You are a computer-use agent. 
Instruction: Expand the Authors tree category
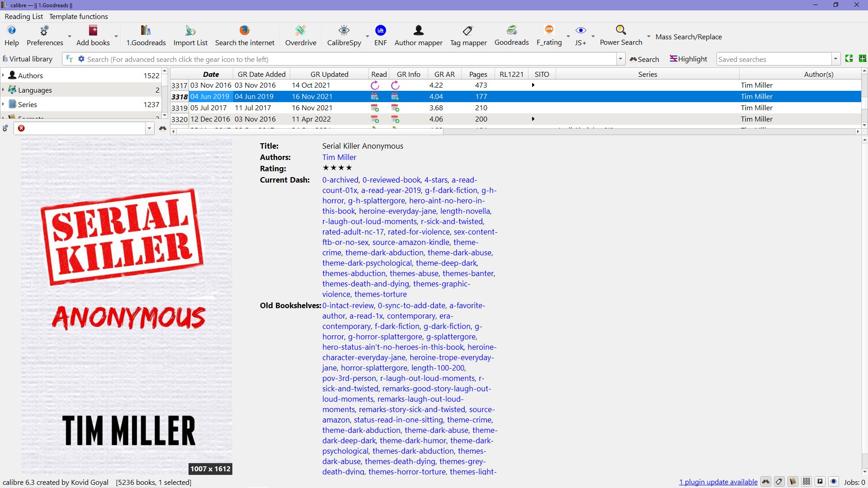click(3, 75)
